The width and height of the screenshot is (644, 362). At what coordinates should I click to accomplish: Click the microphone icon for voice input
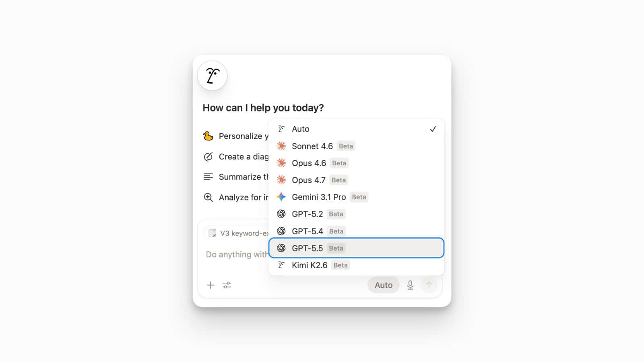(x=410, y=285)
